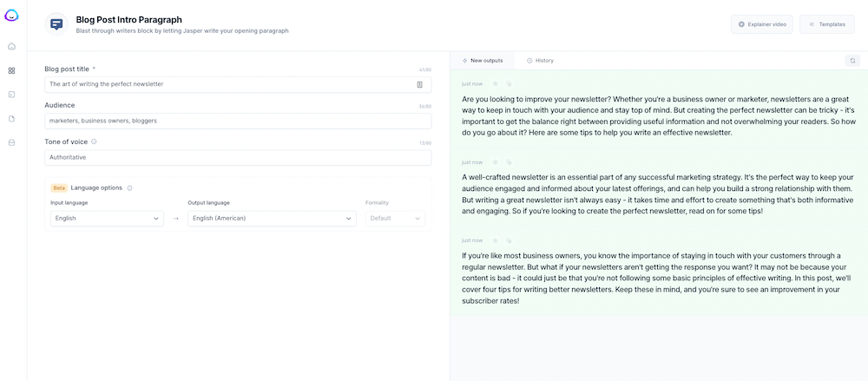The image size is (868, 381).
Task: Copy the first generated output
Action: [x=509, y=84]
